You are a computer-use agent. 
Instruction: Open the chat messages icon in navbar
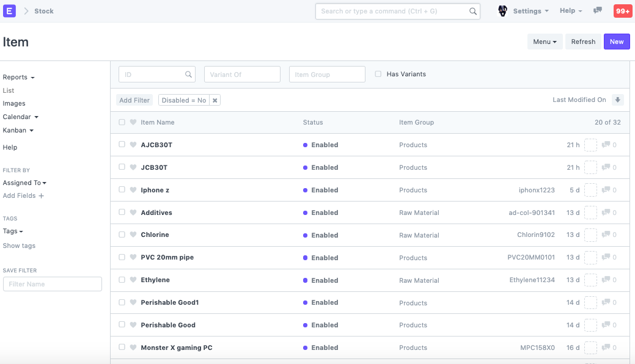coord(598,11)
